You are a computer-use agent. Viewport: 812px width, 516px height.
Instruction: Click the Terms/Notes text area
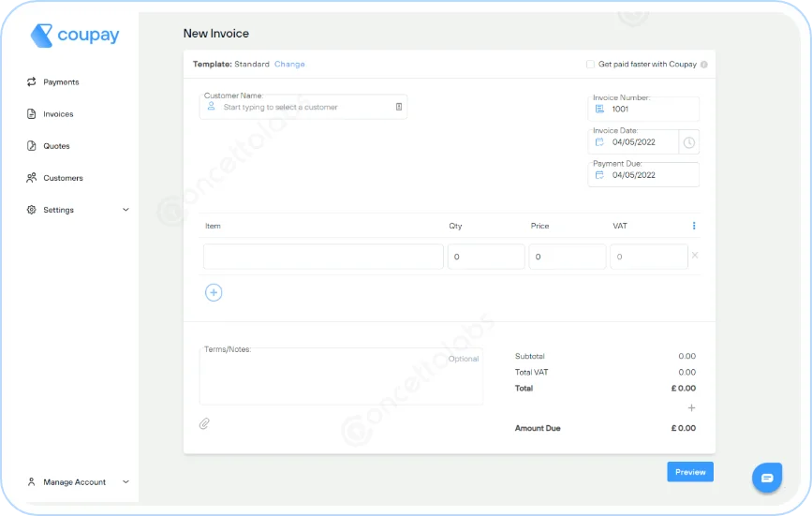(x=341, y=376)
